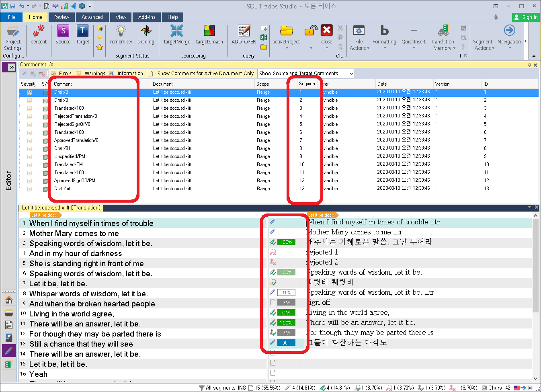Viewport: 541px width, 392px height.
Task: Switch to the Review ribbon tab
Action: point(61,17)
